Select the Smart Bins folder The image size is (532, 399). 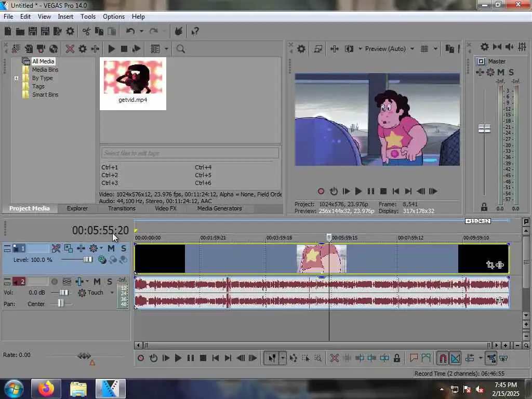coord(45,95)
